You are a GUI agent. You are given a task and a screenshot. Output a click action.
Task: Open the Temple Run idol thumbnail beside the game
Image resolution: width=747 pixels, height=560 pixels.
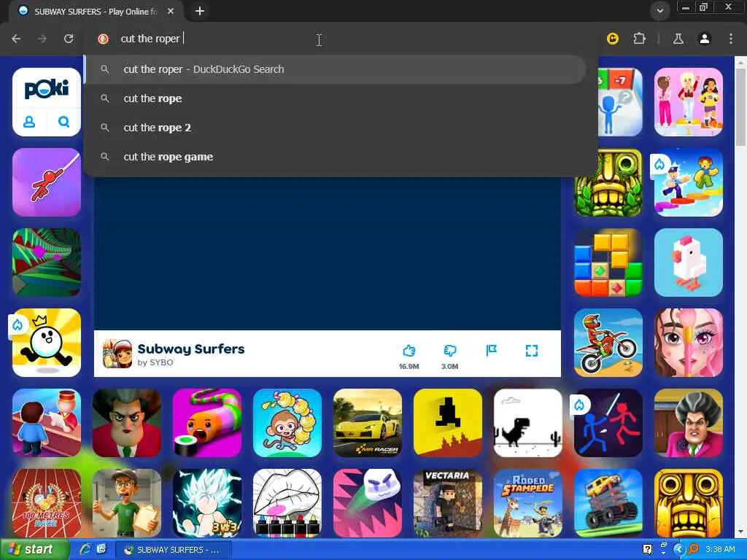[608, 182]
